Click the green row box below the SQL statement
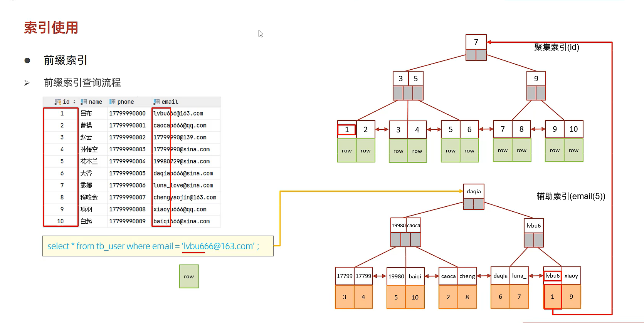Screen dimensions: 644x323 189,276
